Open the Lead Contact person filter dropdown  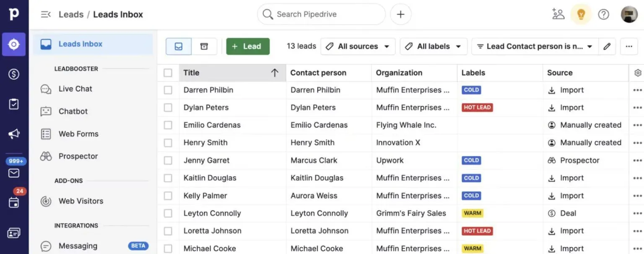click(x=535, y=47)
